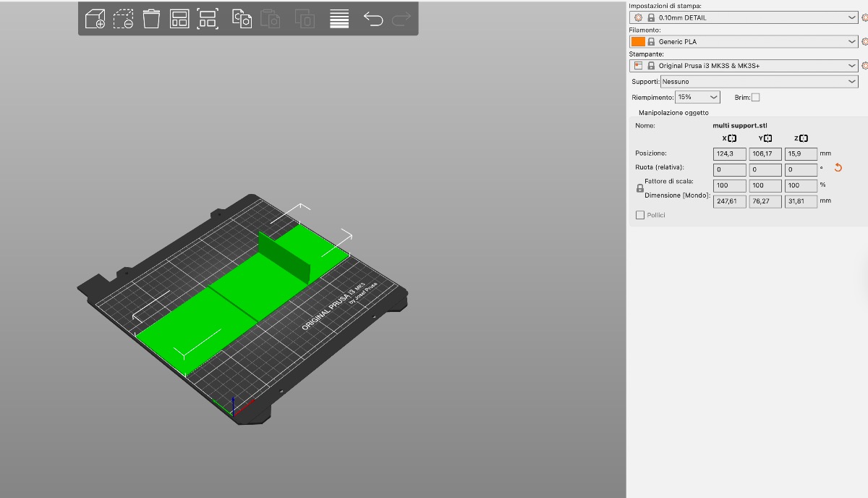Image resolution: width=868 pixels, height=498 pixels.
Task: Enable the Brim checkbox
Action: (x=756, y=97)
